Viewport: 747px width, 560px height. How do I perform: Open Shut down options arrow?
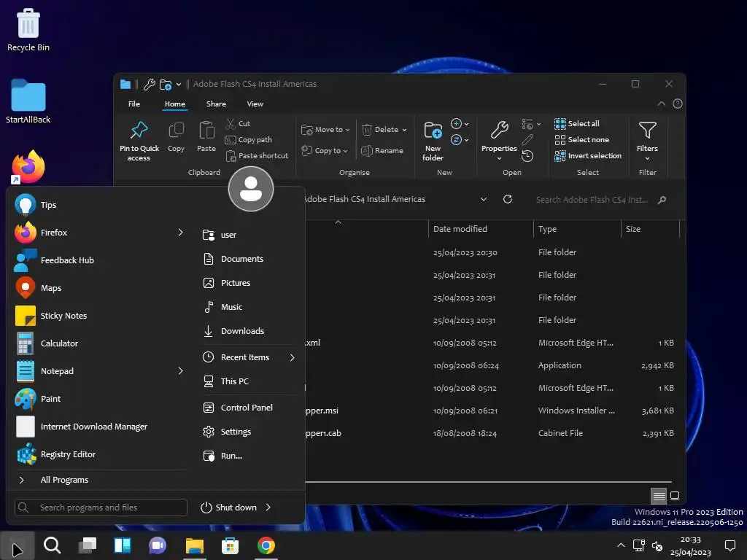[268, 507]
